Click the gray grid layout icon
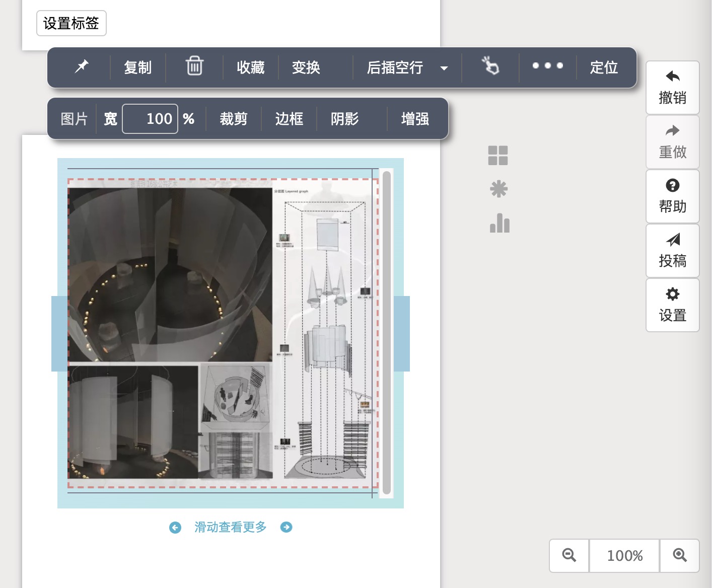 tap(499, 156)
